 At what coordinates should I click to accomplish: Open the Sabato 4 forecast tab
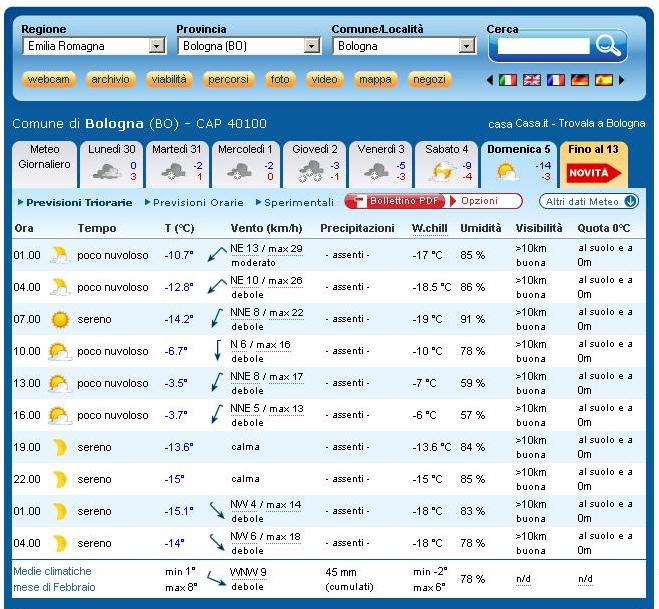(446, 163)
